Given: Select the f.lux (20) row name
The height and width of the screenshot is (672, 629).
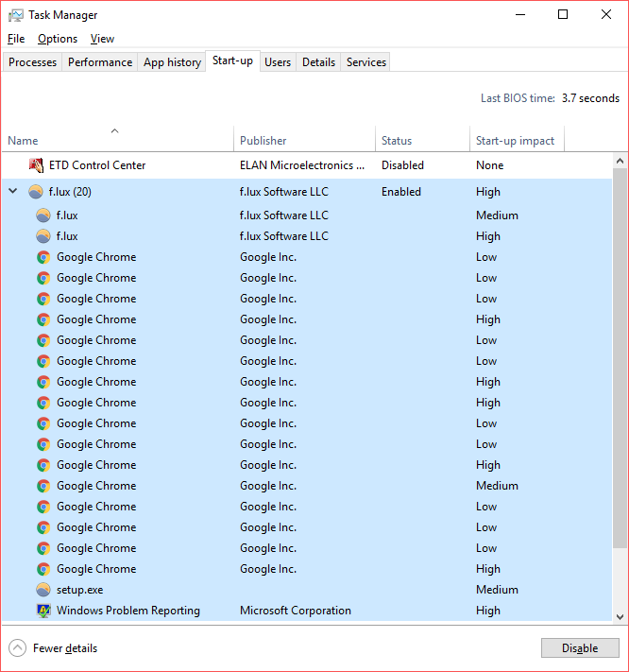Looking at the screenshot, I should [x=70, y=192].
